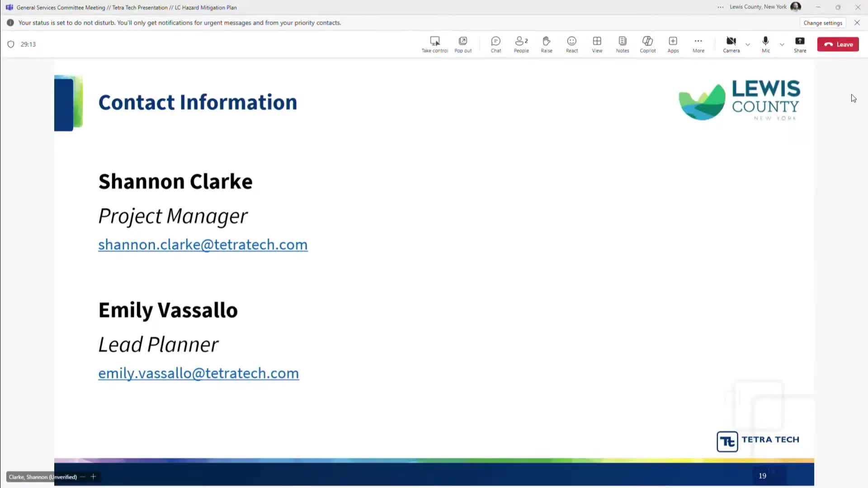Raise your hand in meeting

click(546, 44)
